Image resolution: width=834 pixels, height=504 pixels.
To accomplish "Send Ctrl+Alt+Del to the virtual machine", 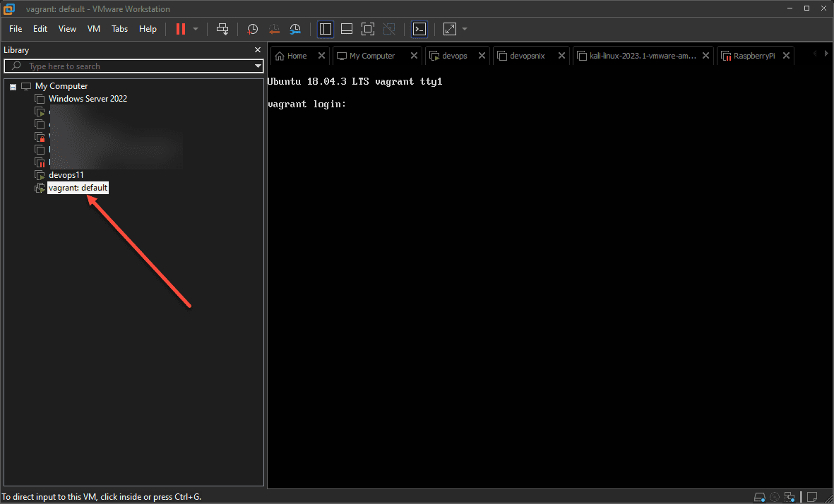I will tap(222, 29).
